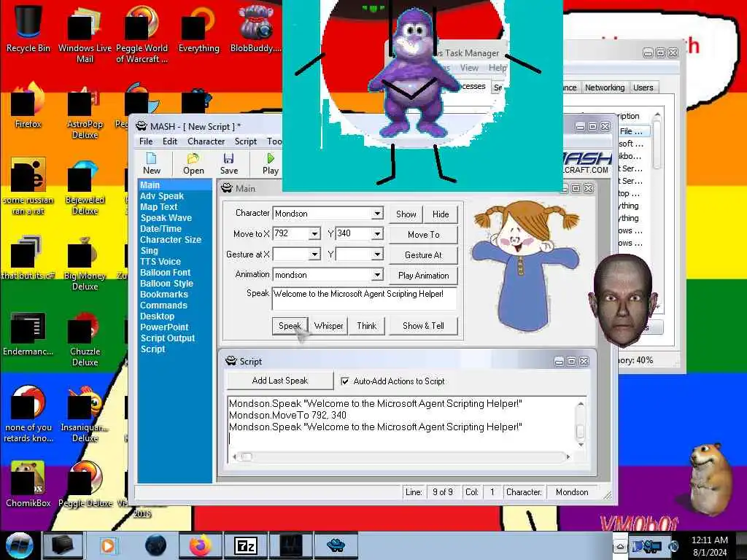The width and height of the screenshot is (747, 560).
Task: Open the Character dropdown list
Action: (x=377, y=214)
